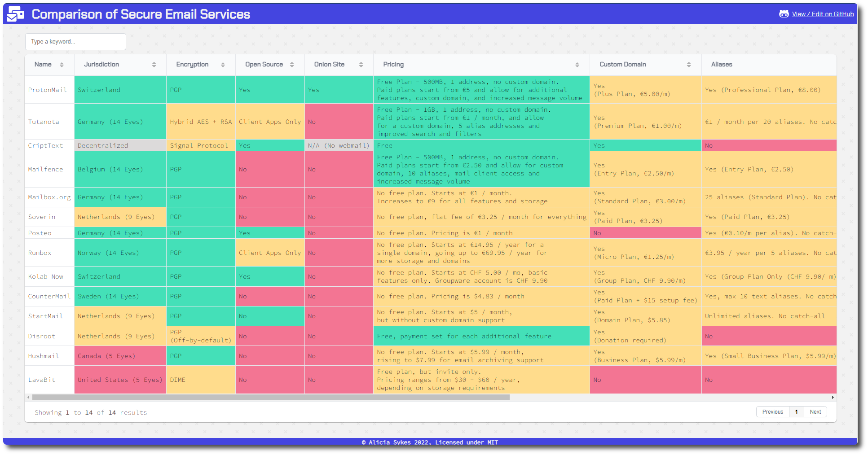Click the Onion Site column header
Screen dimensions: 868x455
tap(339, 65)
